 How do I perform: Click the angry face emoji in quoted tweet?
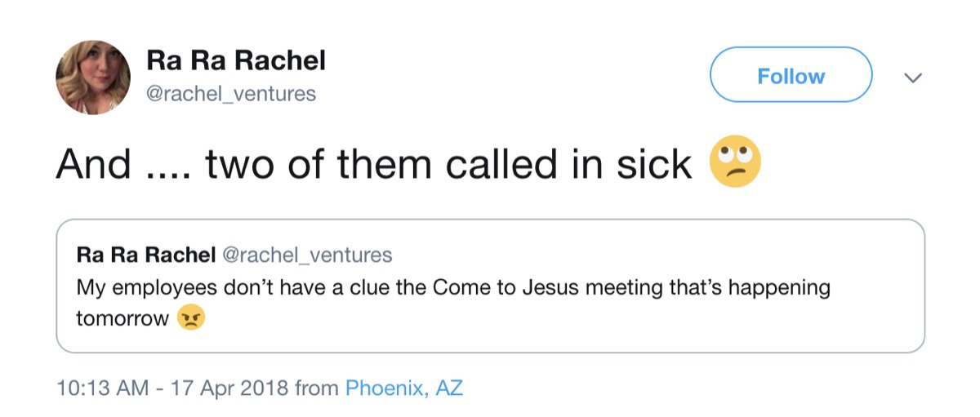point(191,318)
